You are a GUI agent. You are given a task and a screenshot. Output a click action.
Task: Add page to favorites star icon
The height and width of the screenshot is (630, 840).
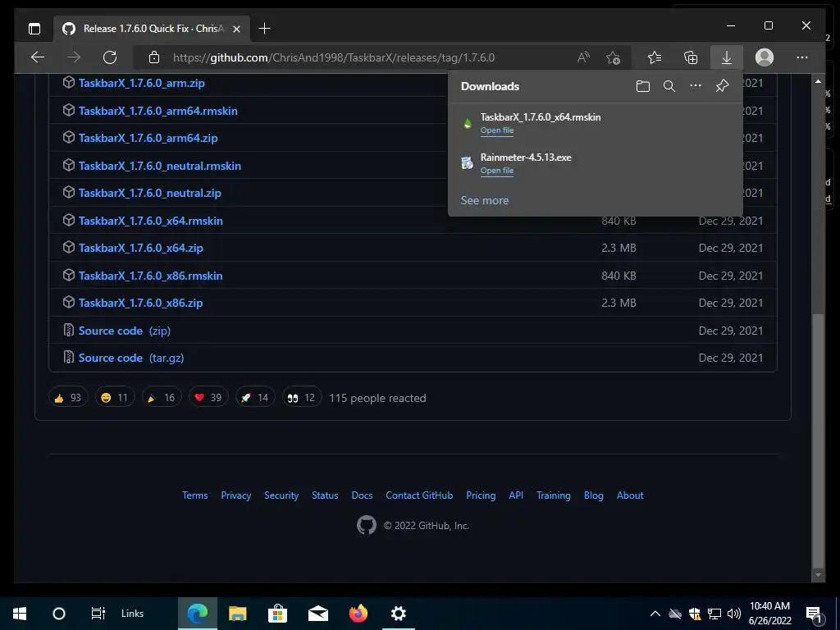pyautogui.click(x=614, y=57)
